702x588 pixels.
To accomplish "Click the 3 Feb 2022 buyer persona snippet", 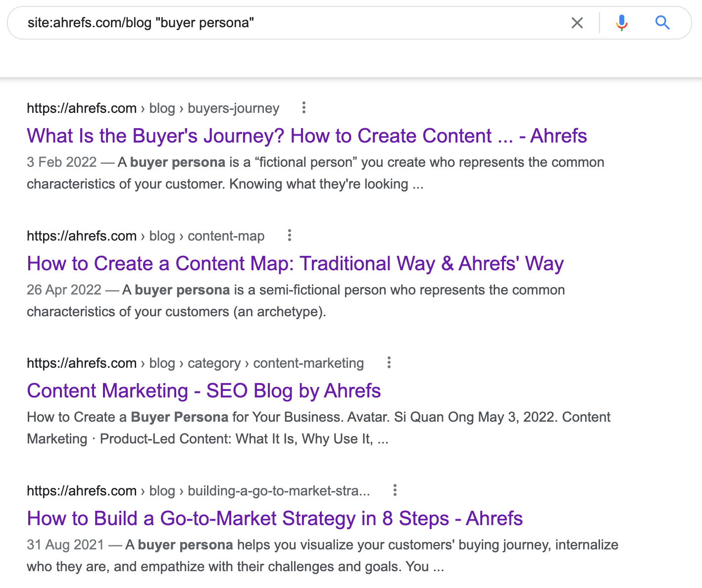I will click(x=315, y=173).
